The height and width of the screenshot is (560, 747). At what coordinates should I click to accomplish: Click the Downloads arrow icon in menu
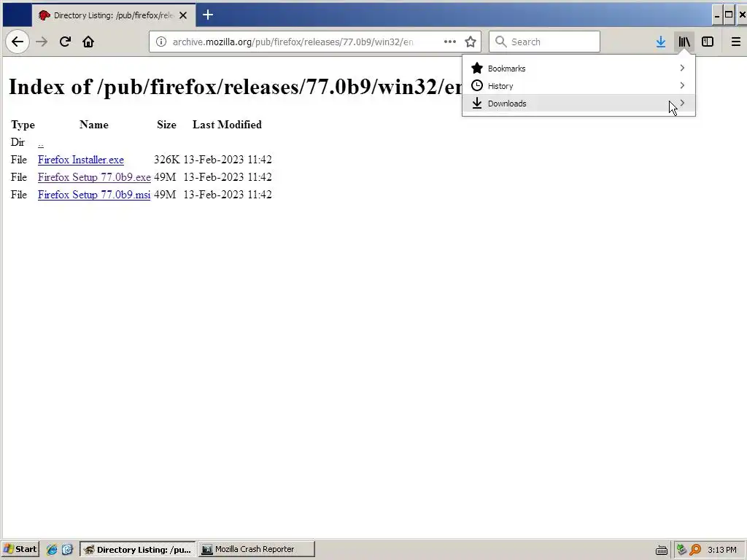477,104
